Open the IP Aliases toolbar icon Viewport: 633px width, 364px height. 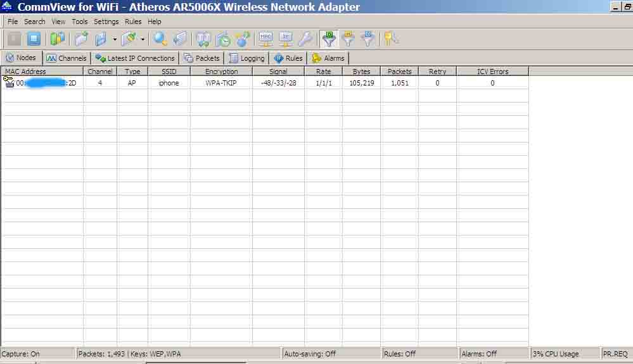click(285, 39)
